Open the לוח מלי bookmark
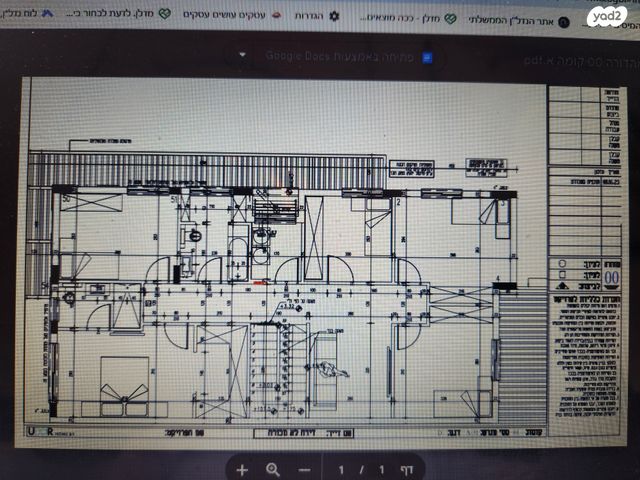The width and height of the screenshot is (640, 480). tap(20, 17)
